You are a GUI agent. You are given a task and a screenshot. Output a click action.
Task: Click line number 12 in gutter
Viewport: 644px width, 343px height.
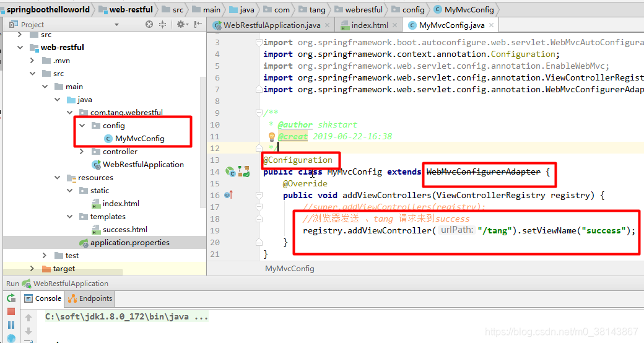[215, 149]
